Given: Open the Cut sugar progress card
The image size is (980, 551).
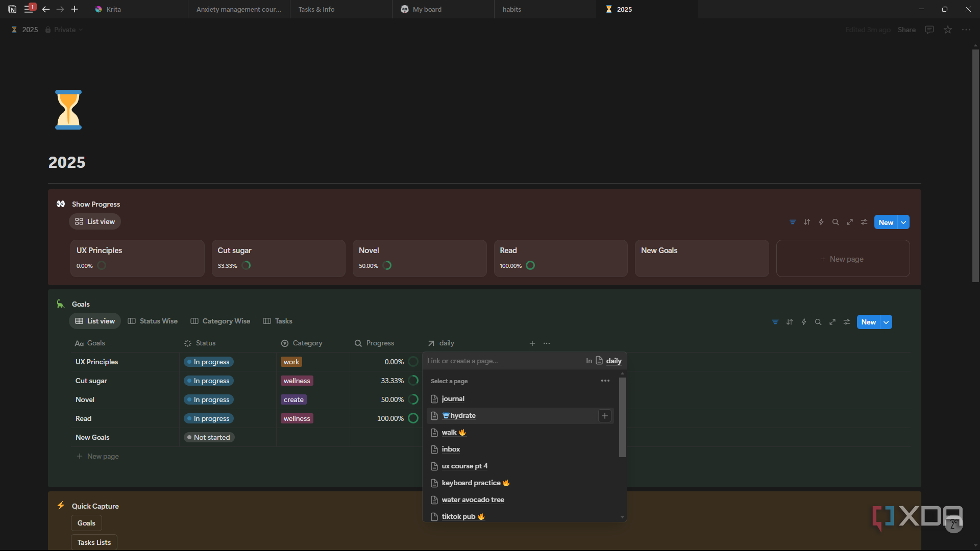Looking at the screenshot, I should click(x=279, y=259).
